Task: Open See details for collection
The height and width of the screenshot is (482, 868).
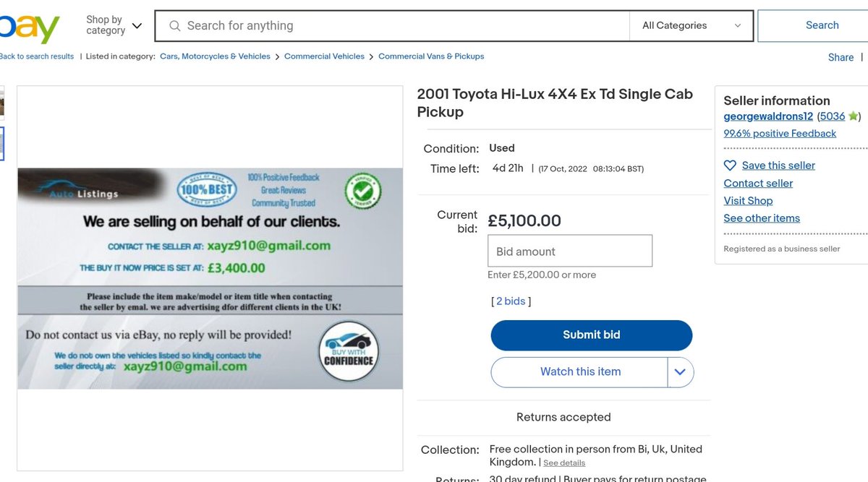Action: pos(564,463)
